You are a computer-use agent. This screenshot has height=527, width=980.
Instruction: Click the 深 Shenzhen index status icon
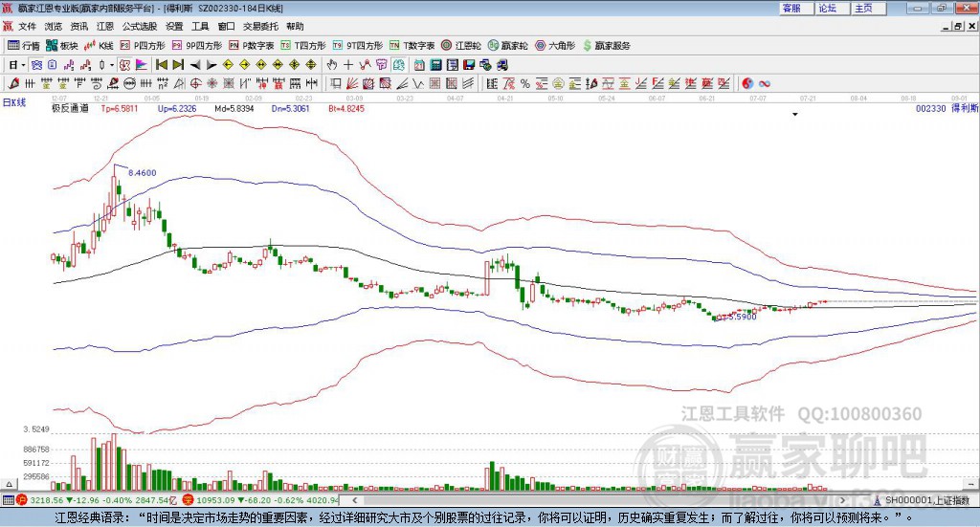pos(189,500)
